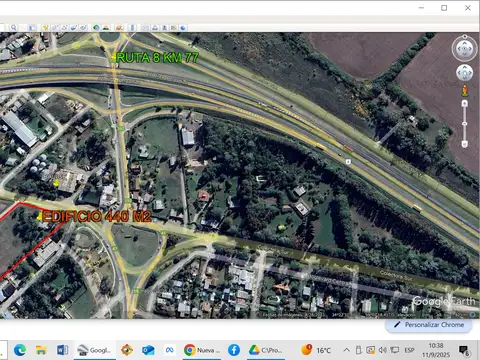
Task: Click the Save Image toolbar icon
Action: 165,28
